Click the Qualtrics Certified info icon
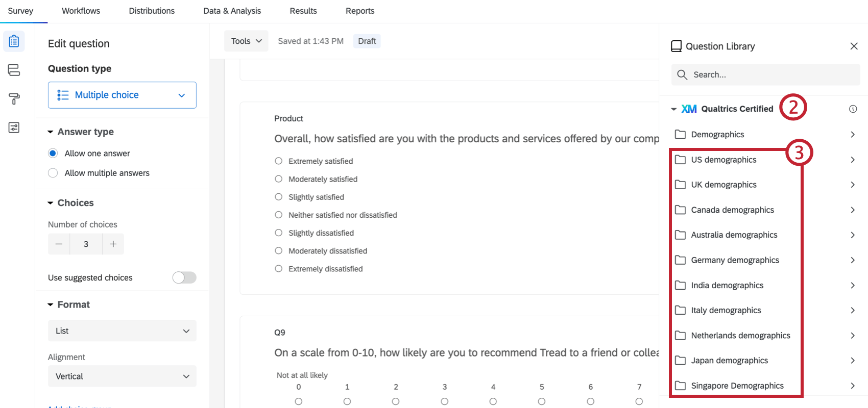 853,109
